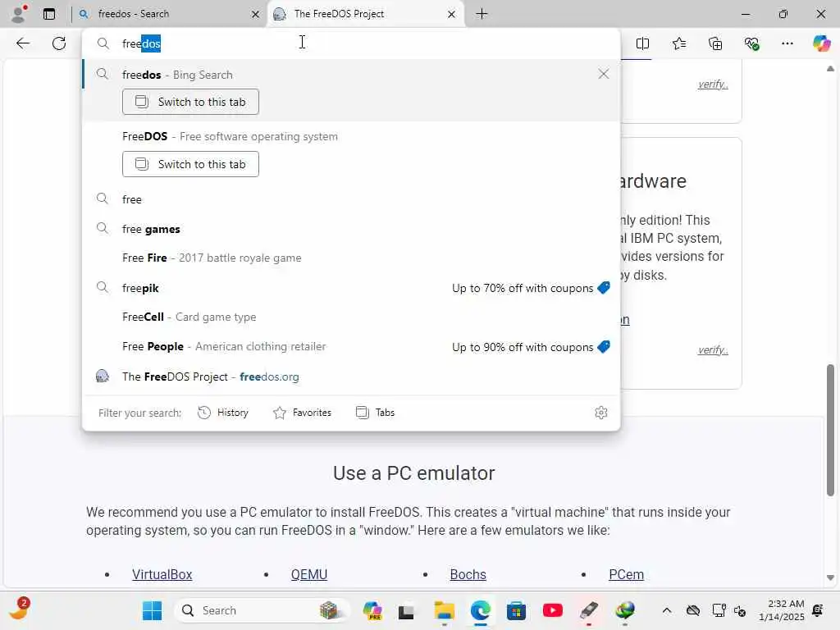Filter suggestions by Tabs
The image size is (840, 630).
[x=375, y=413]
